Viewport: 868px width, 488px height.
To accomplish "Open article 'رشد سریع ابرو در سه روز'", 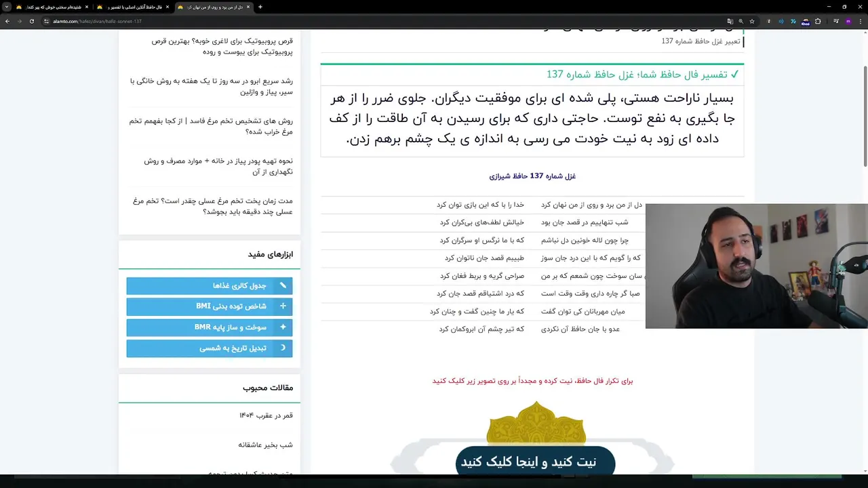I will (211, 86).
